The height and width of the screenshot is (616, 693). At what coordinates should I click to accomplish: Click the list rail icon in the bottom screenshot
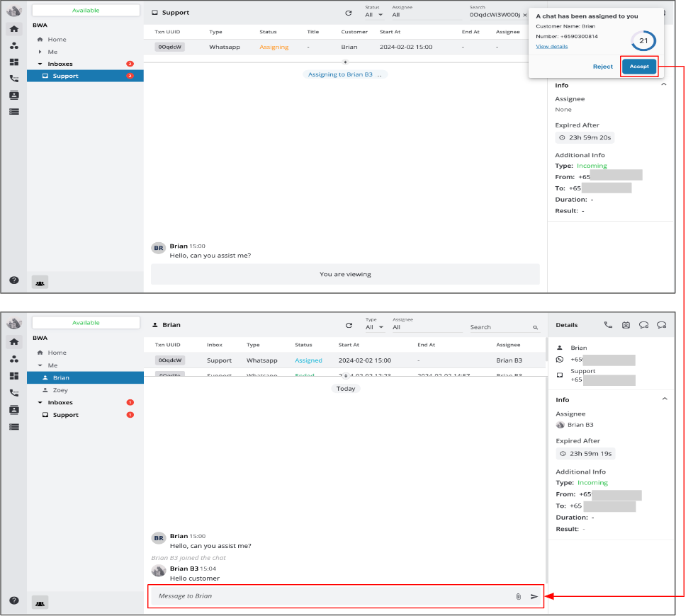click(x=14, y=427)
